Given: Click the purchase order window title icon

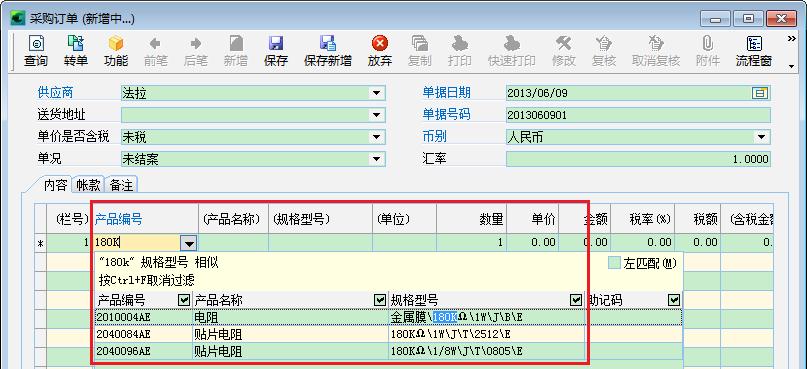Looking at the screenshot, I should [17, 19].
